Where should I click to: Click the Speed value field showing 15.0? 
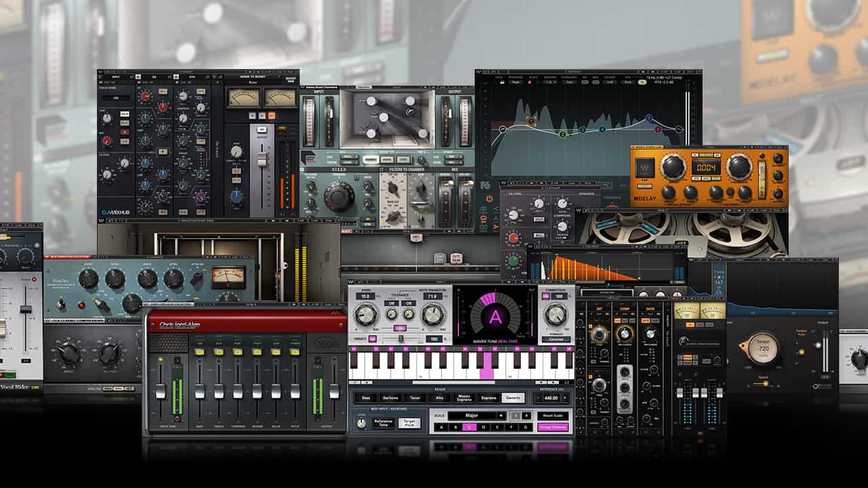coord(366,296)
